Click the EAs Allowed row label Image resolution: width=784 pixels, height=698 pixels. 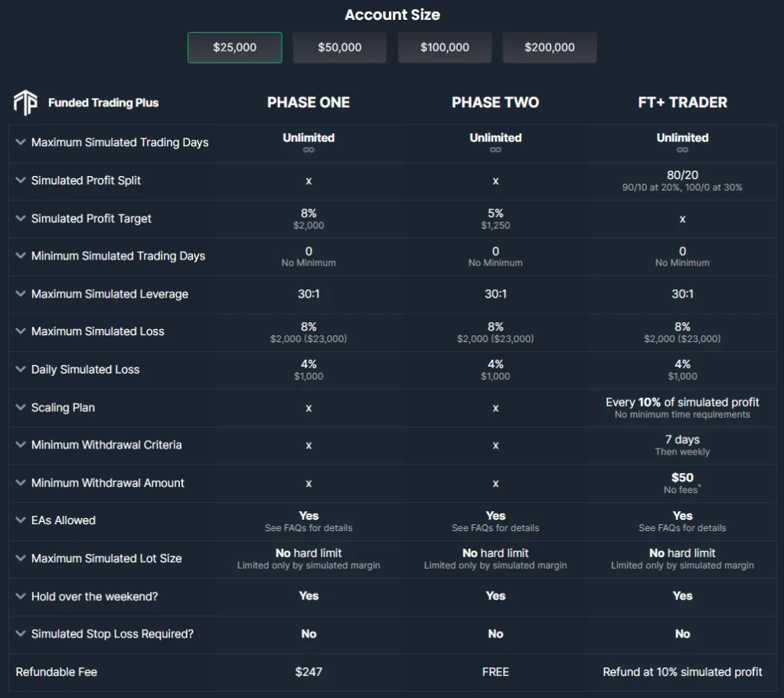pyautogui.click(x=64, y=520)
